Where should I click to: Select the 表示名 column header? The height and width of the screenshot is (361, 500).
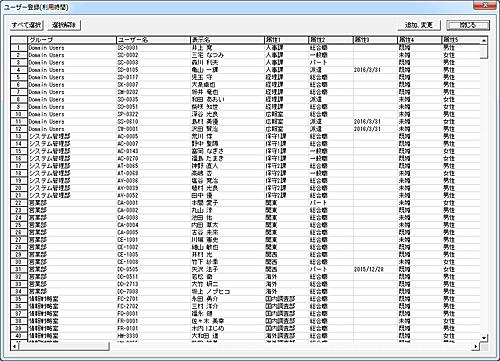227,40
